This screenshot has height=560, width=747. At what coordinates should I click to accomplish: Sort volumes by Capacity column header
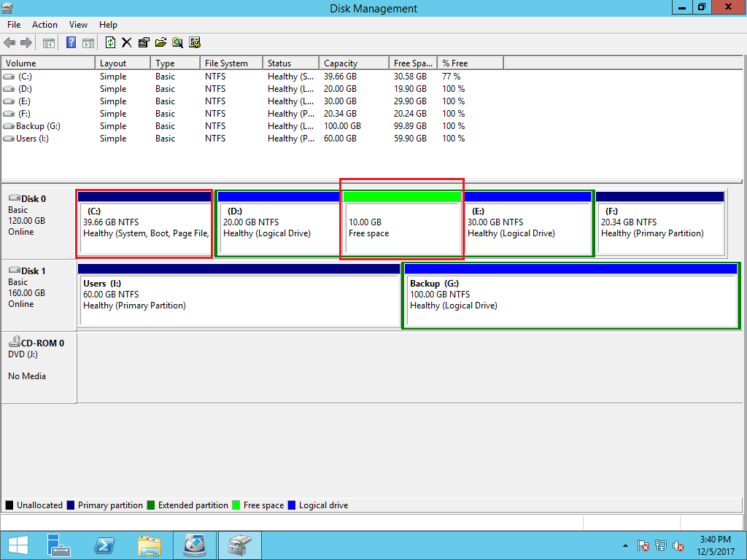353,63
